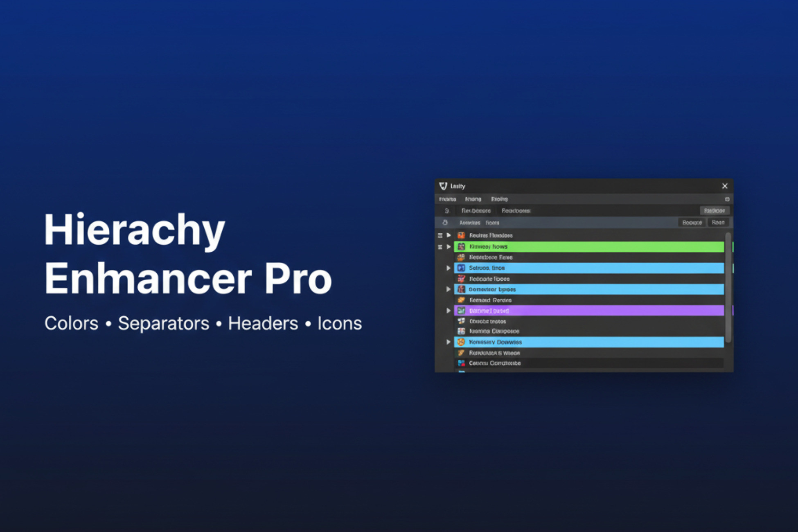The image size is (798, 532).
Task: Click the orange icon on the first hierarchy row
Action: (x=461, y=235)
